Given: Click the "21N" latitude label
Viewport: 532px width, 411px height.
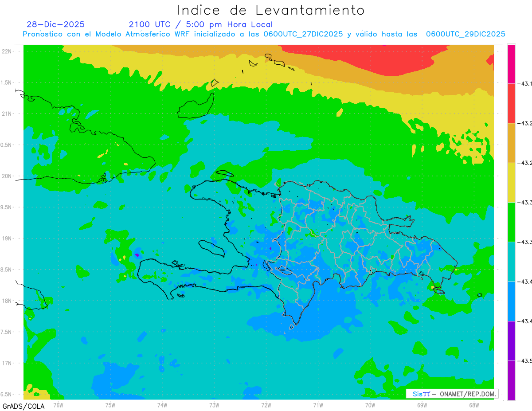Looking at the screenshot, I should point(8,114).
